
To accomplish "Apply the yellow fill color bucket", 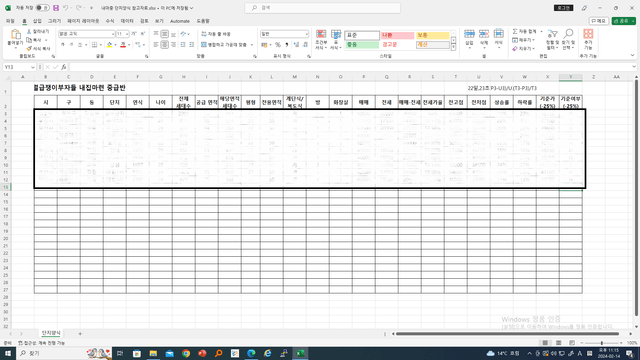I will click(x=109, y=44).
